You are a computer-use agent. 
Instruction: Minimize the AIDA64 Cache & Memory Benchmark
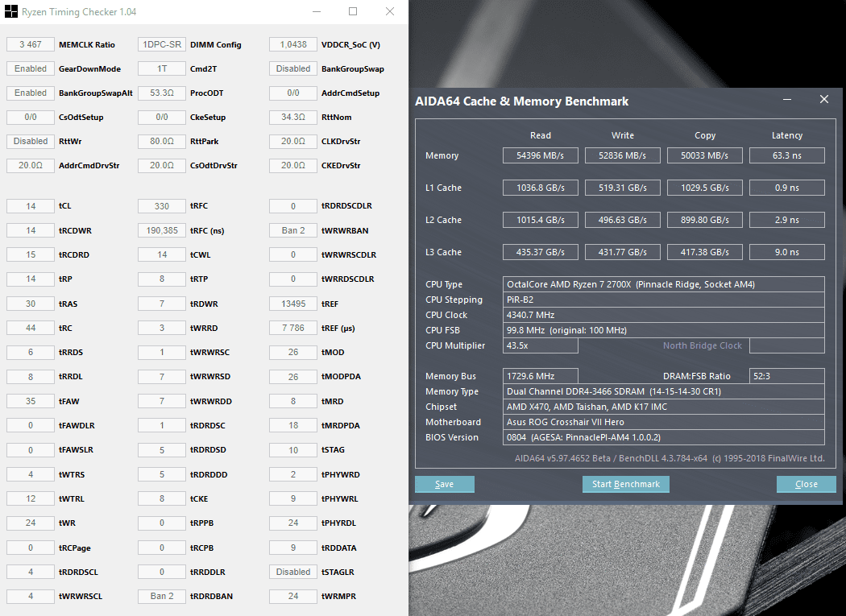787,99
